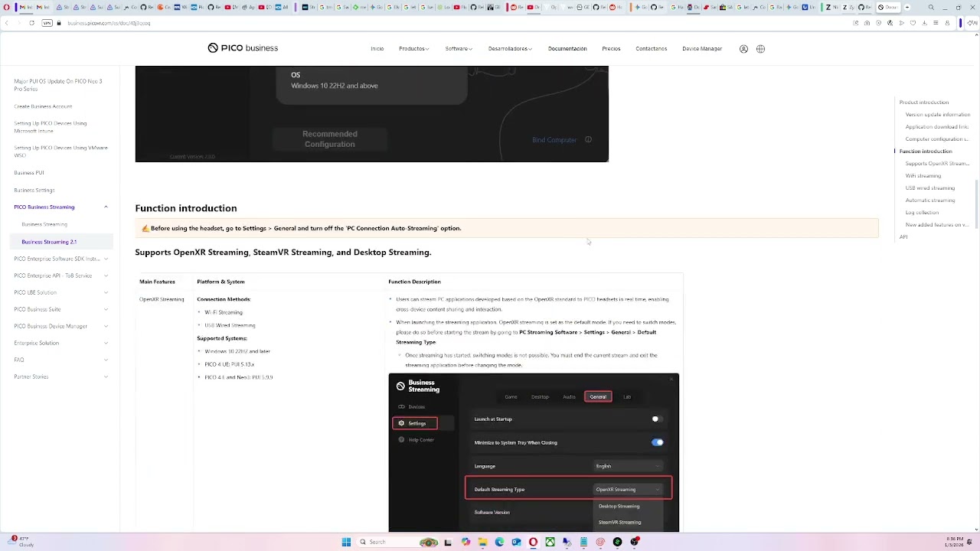Image resolution: width=980 pixels, height=551 pixels.
Task: Jump to Function introduction in contents
Action: (926, 152)
